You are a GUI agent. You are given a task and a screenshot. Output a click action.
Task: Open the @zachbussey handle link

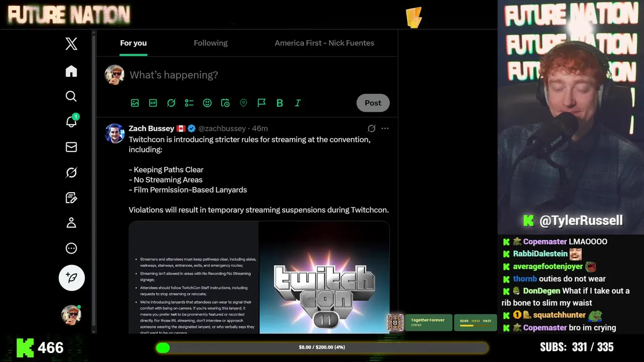222,129
